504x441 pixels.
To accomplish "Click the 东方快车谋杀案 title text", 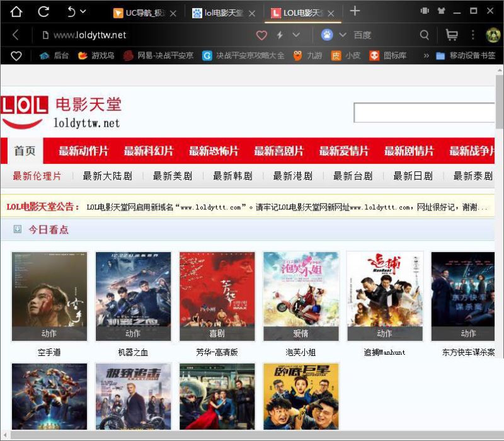I will coord(468,352).
